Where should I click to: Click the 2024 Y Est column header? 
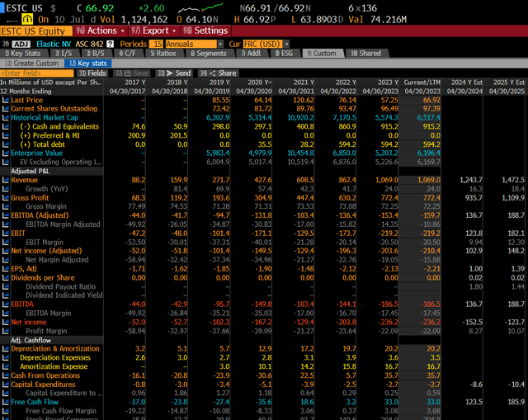(x=467, y=83)
